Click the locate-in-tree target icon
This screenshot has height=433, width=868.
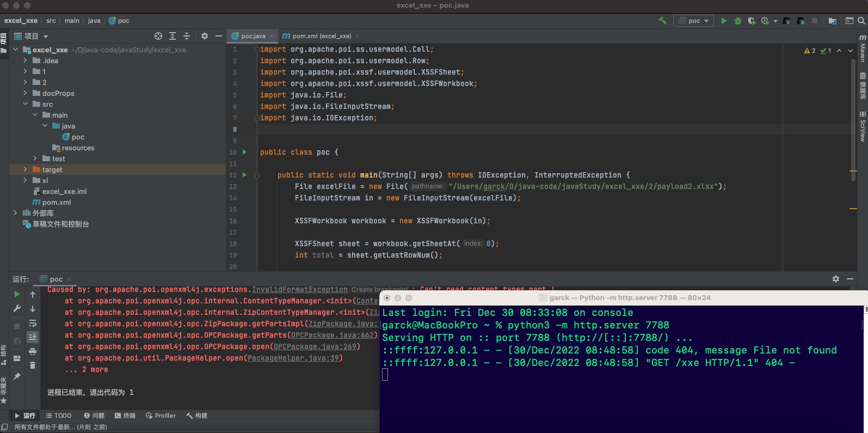click(158, 36)
